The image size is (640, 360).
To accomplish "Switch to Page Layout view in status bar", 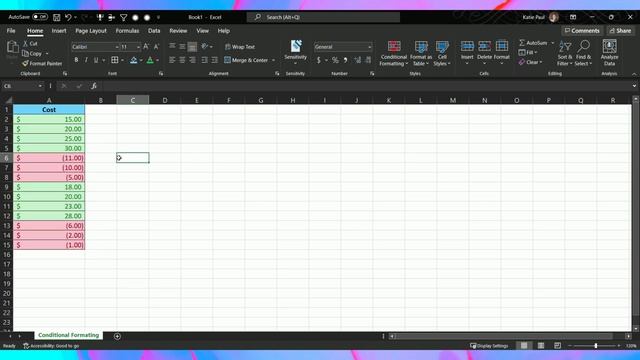I will coord(541,346).
